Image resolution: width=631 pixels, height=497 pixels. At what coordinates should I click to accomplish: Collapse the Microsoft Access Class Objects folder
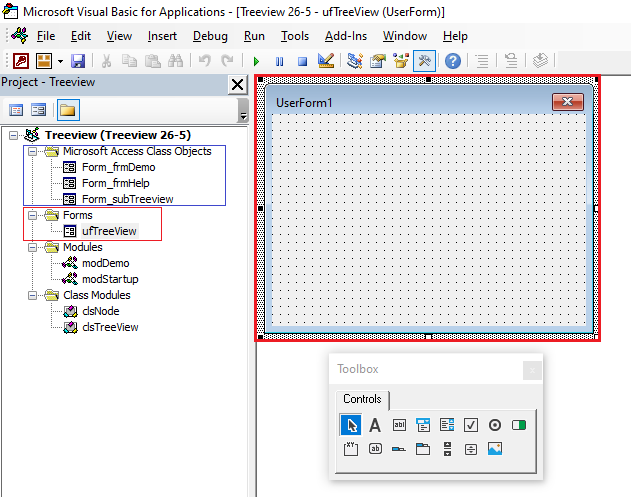tap(32, 151)
